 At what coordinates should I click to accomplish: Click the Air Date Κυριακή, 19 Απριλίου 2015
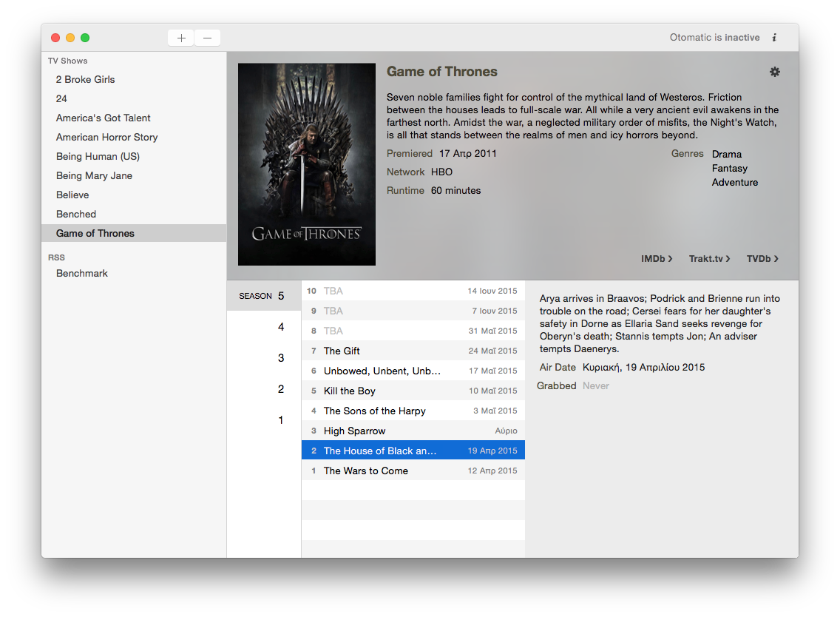point(644,368)
